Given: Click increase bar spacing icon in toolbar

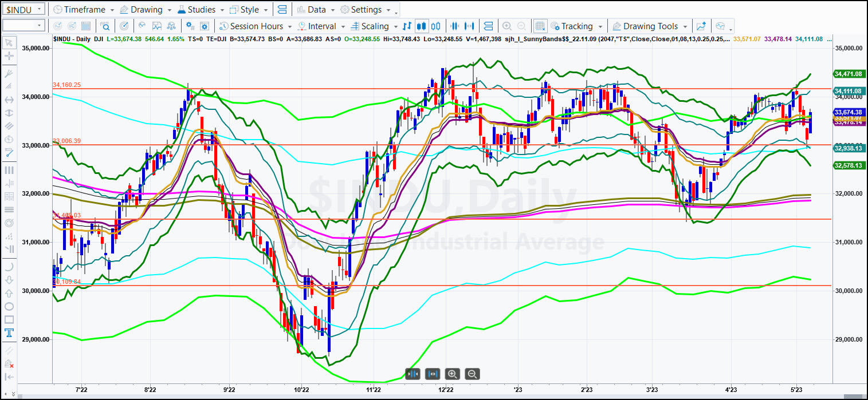Looking at the screenshot, I should click(x=470, y=26).
